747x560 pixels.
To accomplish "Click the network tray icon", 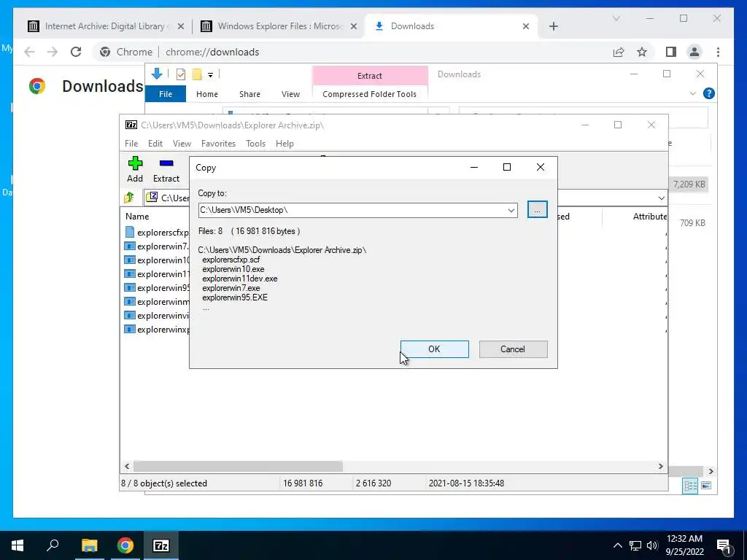I will (635, 545).
